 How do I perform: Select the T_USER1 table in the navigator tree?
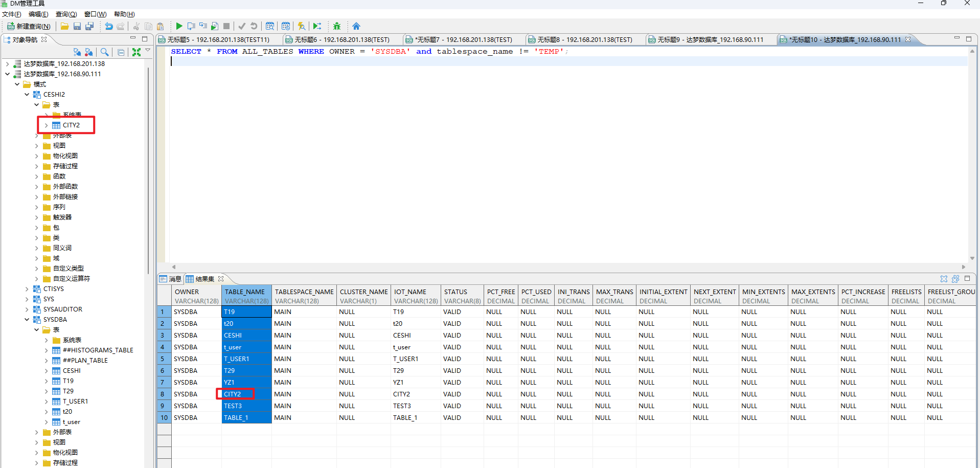75,402
